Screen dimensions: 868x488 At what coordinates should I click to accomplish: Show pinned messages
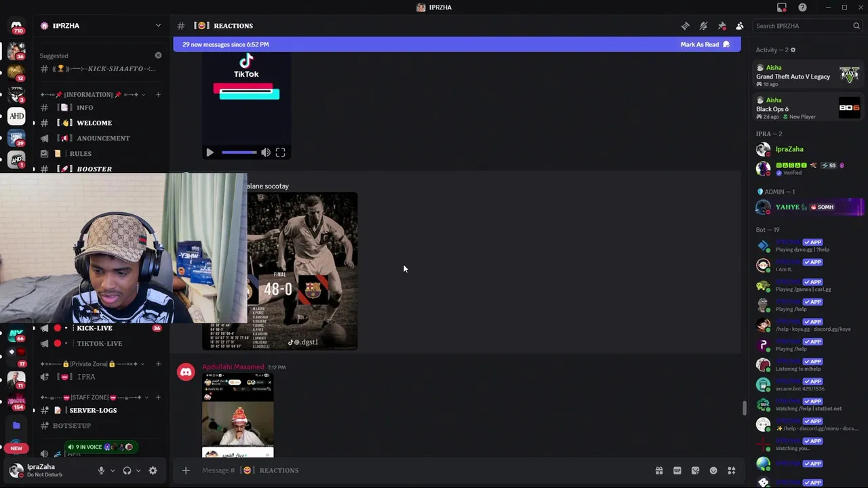722,26
